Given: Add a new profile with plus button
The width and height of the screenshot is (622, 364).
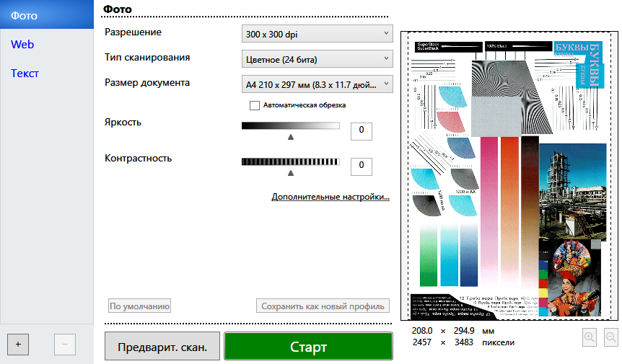Looking at the screenshot, I should [18, 345].
